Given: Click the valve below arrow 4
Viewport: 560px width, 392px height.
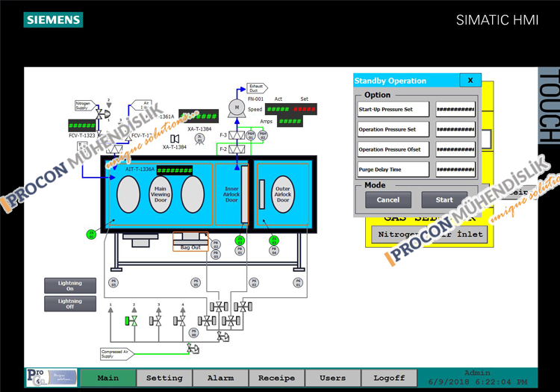Looking at the screenshot, I should coord(180,321).
